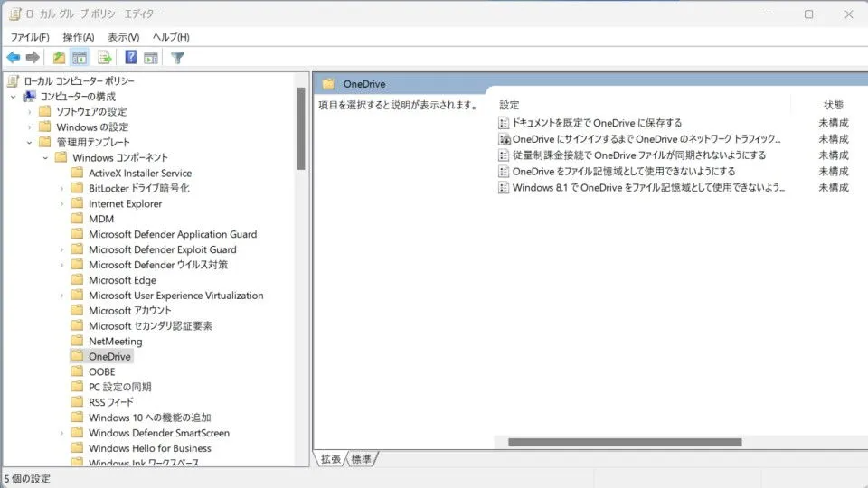Expand Microsoft Defender Exploit Guard node
Screen dimensions: 868x488
pyautogui.click(x=61, y=249)
